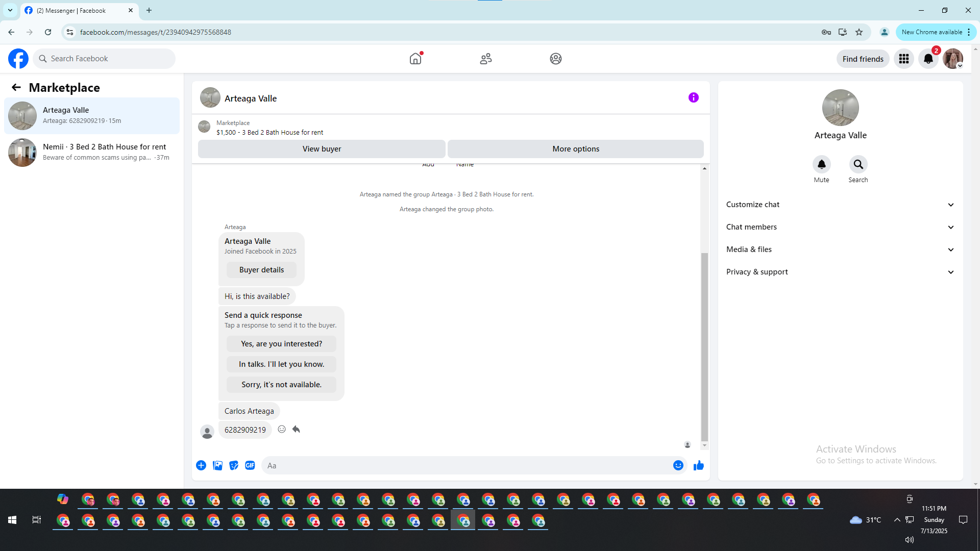980x551 pixels.
Task: Attach a photo using image icon
Action: (217, 465)
